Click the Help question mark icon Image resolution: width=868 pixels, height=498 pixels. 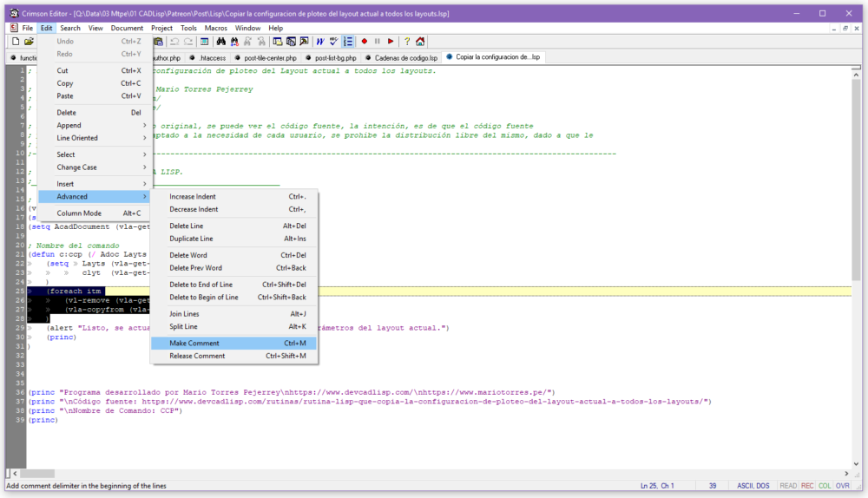[406, 42]
